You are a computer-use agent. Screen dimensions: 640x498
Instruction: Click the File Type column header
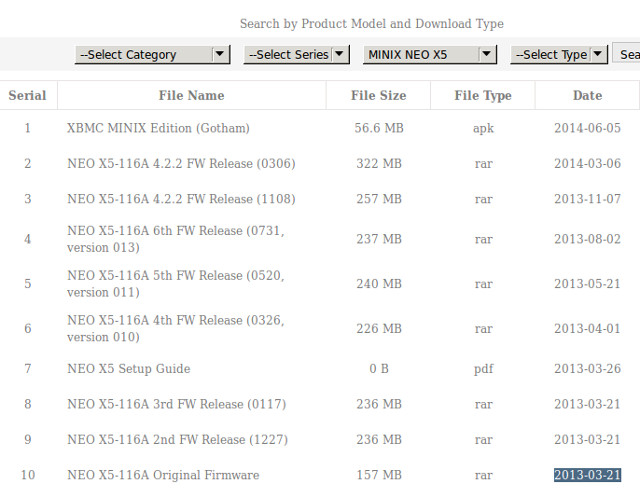click(x=483, y=96)
